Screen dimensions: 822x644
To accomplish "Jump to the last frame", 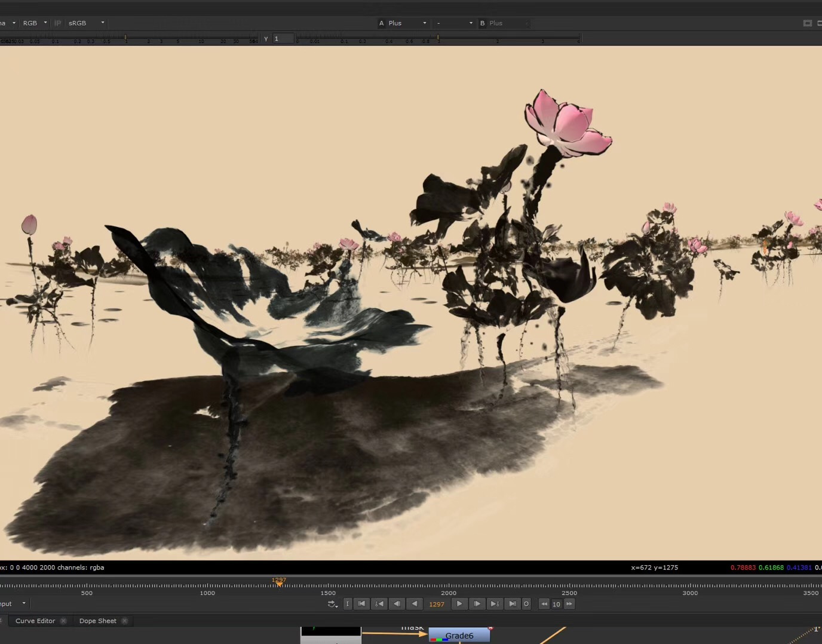I will [512, 604].
